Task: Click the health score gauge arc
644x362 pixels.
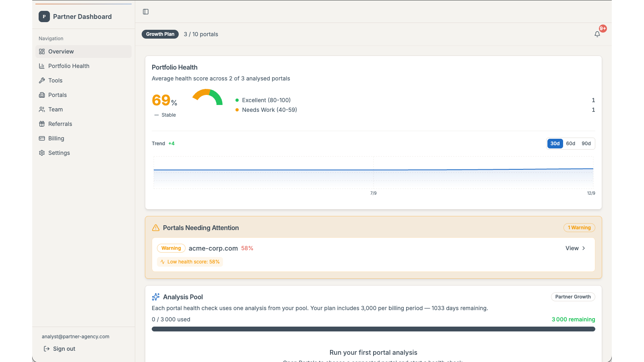Action: pos(207,97)
